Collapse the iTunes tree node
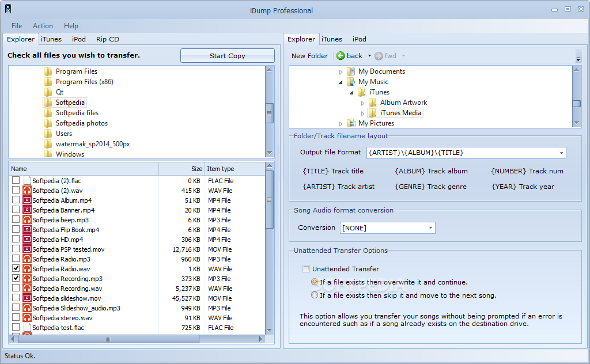This screenshot has width=590, height=364. [351, 93]
